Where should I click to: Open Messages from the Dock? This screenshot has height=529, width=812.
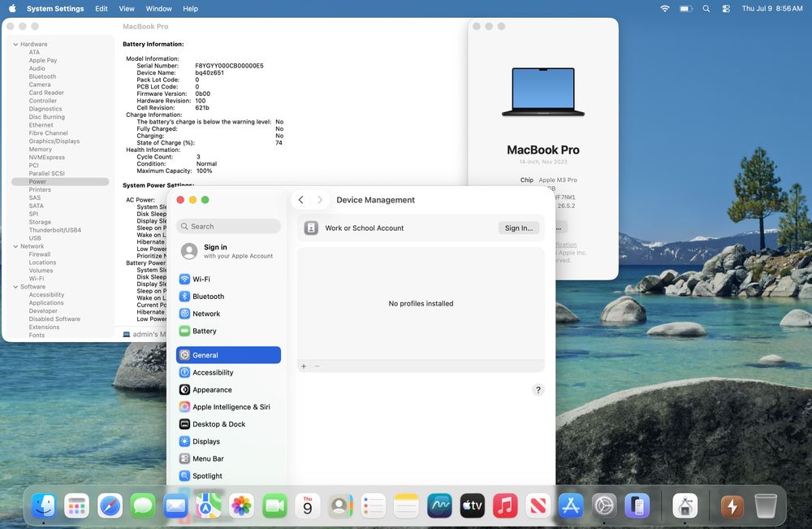point(143,505)
